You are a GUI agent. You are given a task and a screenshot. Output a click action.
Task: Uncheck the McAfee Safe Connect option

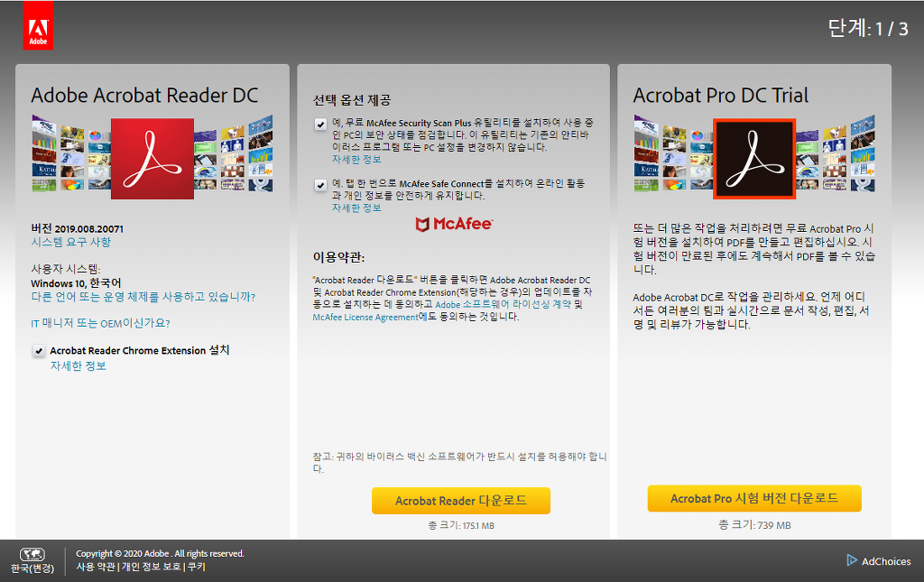(x=320, y=185)
